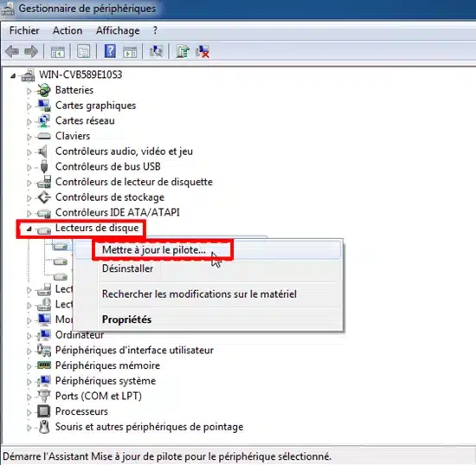Collapse the Lecteurs de disque category

(x=29, y=229)
